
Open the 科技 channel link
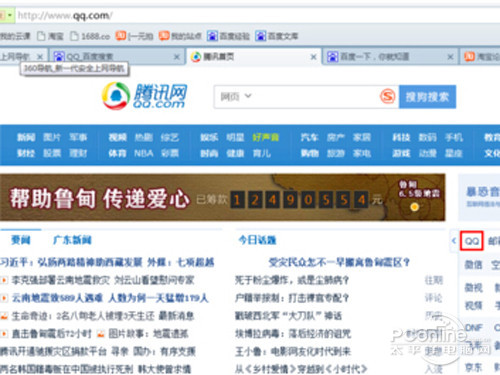tap(401, 137)
